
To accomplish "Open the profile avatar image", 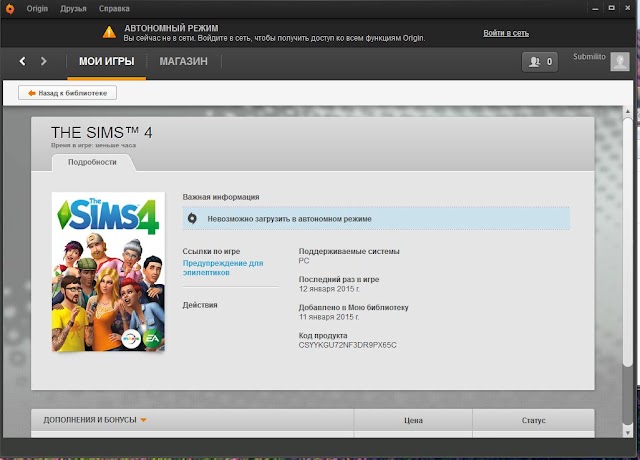I will click(x=620, y=62).
